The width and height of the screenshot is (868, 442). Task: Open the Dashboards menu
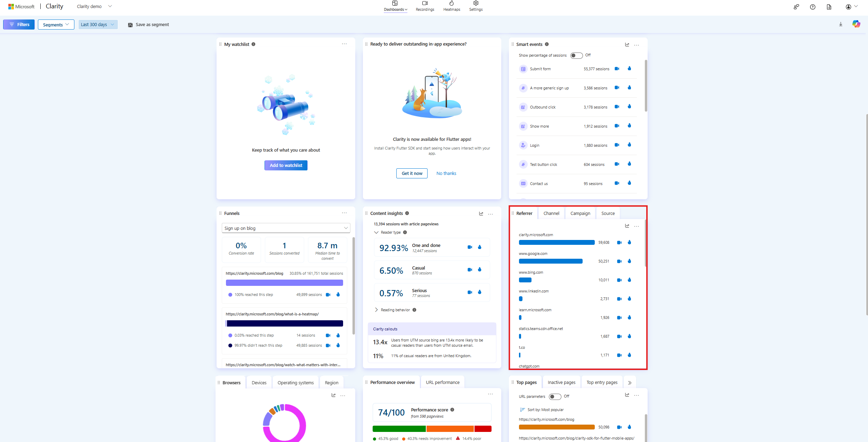point(395,6)
